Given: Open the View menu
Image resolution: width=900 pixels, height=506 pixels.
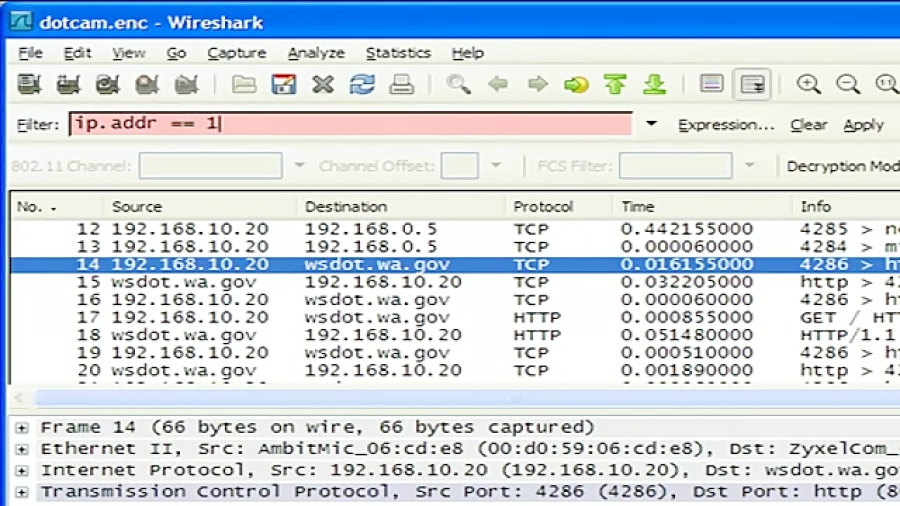Looking at the screenshot, I should tap(129, 53).
